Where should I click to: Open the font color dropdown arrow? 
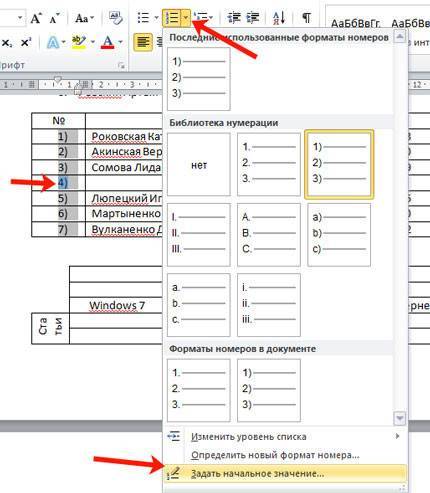120,42
